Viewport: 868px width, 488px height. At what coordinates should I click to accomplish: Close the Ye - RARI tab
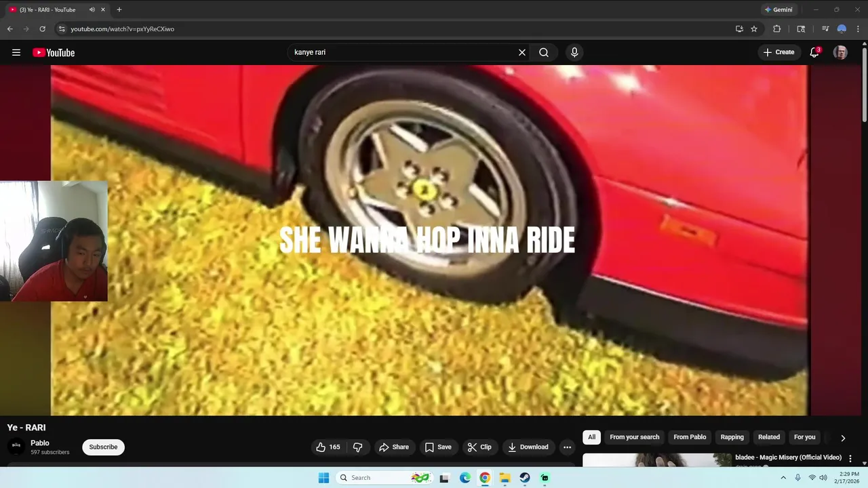point(103,9)
